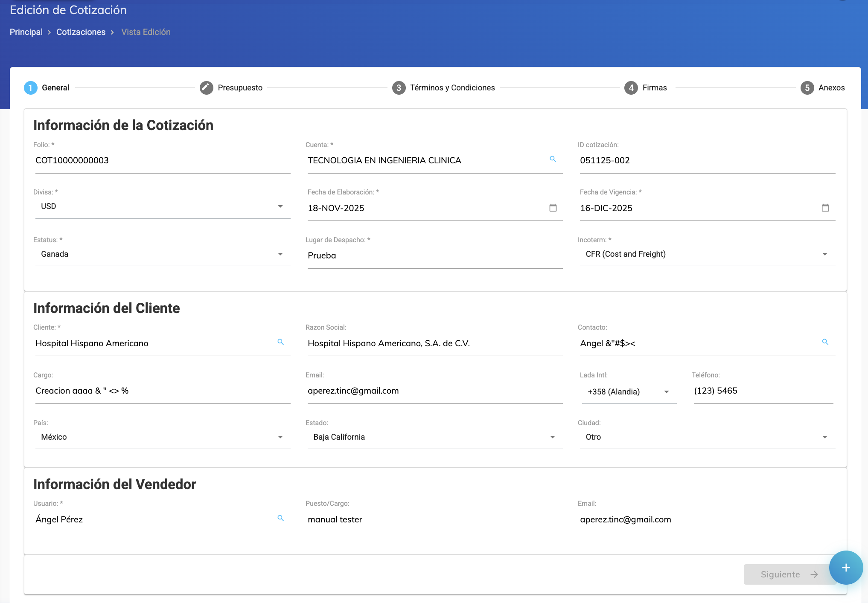Viewport: 868px width, 603px height.
Task: Open the Ciudad Otro dropdown
Action: (824, 437)
